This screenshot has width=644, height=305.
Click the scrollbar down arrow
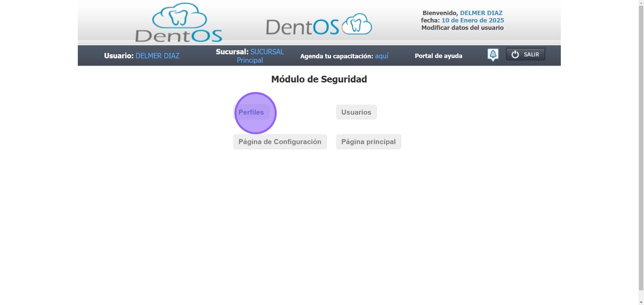(x=641, y=302)
